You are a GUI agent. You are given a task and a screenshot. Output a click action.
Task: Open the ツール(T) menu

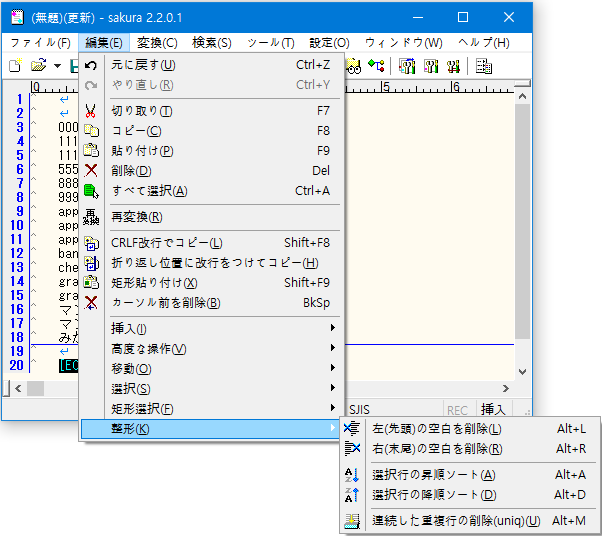tap(271, 43)
